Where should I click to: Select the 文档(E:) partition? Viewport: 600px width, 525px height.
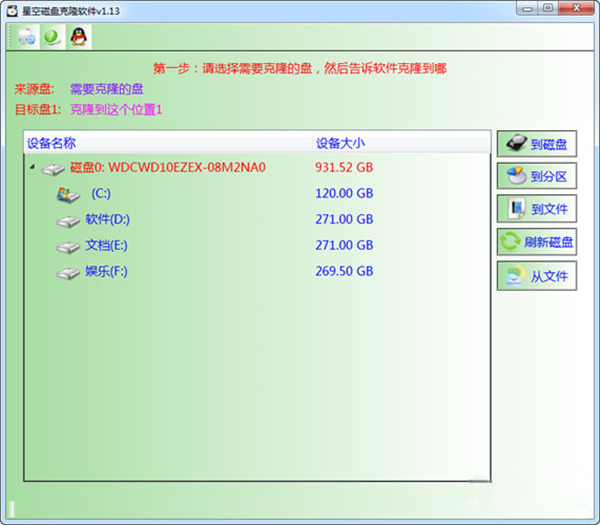(x=107, y=245)
